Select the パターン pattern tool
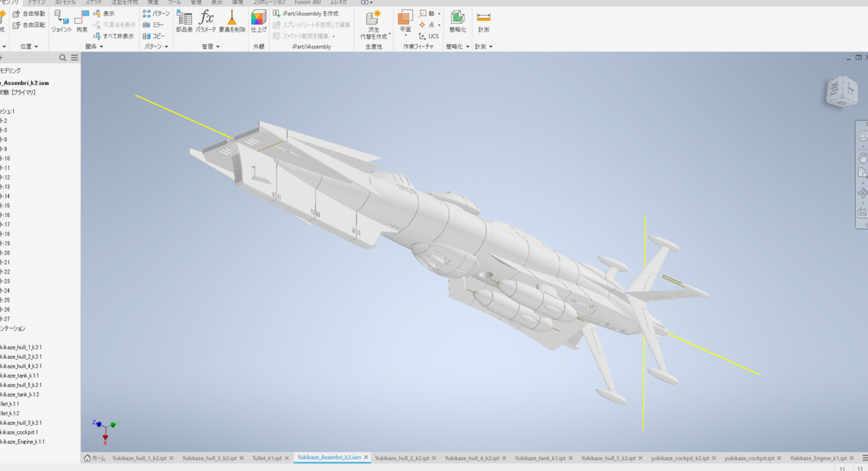The height and width of the screenshot is (471, 868). click(x=156, y=14)
